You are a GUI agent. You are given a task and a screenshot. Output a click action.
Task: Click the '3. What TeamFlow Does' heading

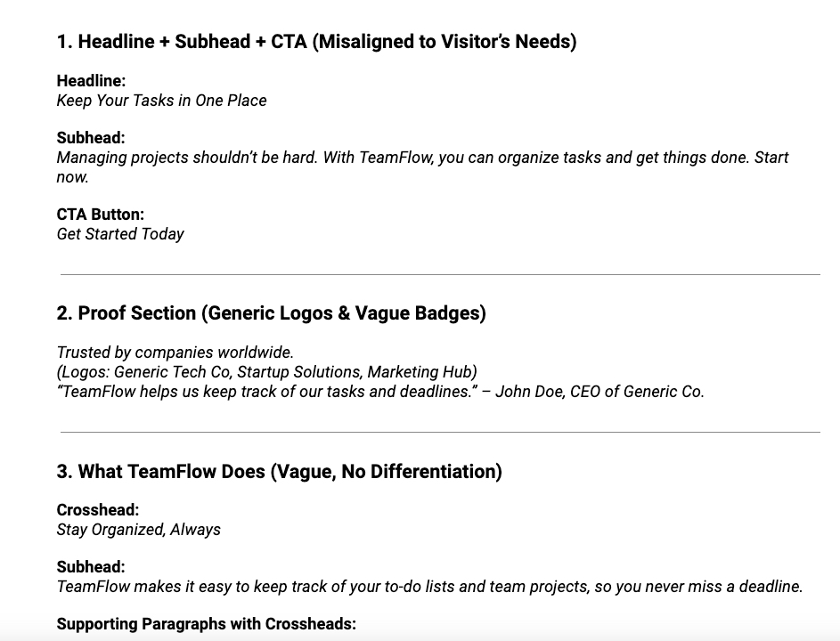click(279, 472)
